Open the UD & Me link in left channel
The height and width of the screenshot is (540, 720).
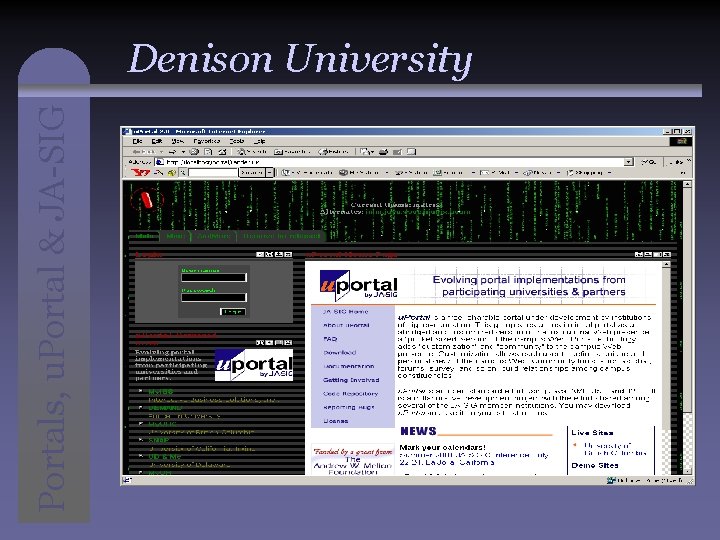(164, 457)
